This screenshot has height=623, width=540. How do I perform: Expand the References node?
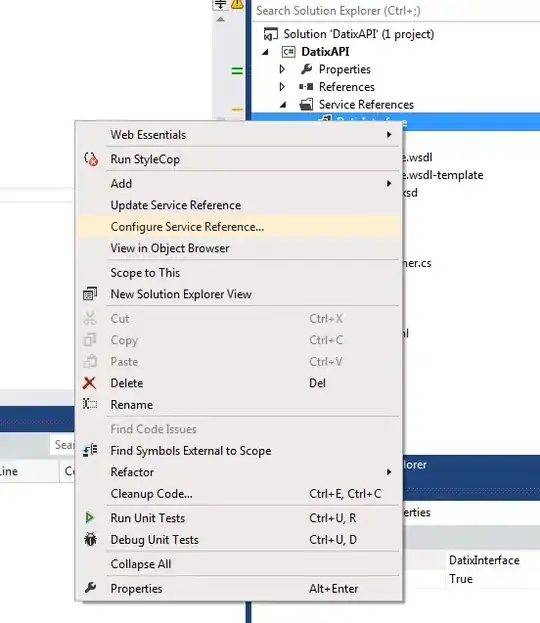coord(282,87)
